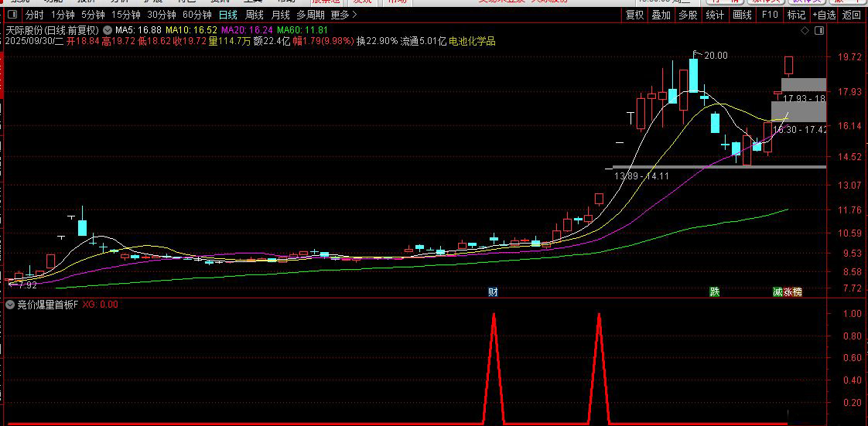
Task: Click the 跌 event marker
Action: (715, 292)
